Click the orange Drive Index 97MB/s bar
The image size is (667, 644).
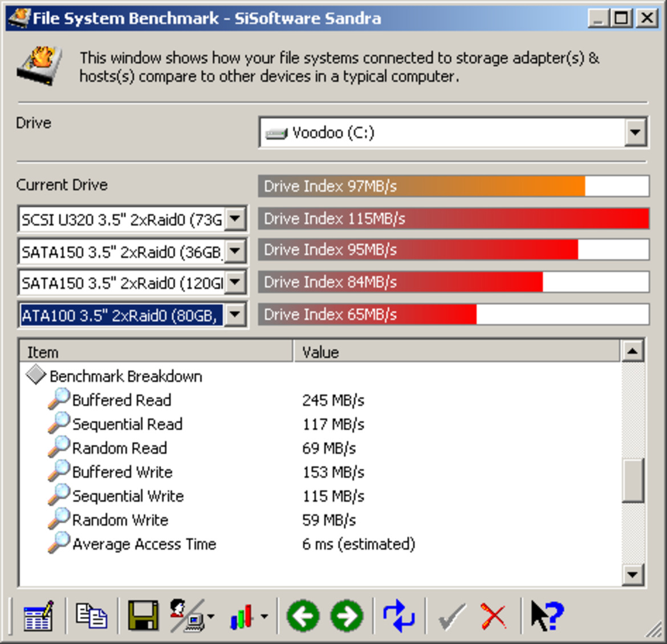[x=453, y=186]
